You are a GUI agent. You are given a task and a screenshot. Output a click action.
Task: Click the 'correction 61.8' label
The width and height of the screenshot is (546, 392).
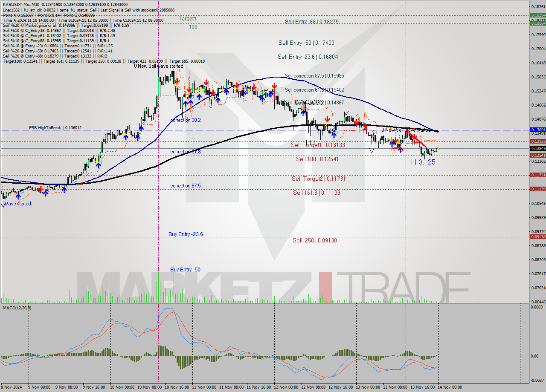[186, 152]
